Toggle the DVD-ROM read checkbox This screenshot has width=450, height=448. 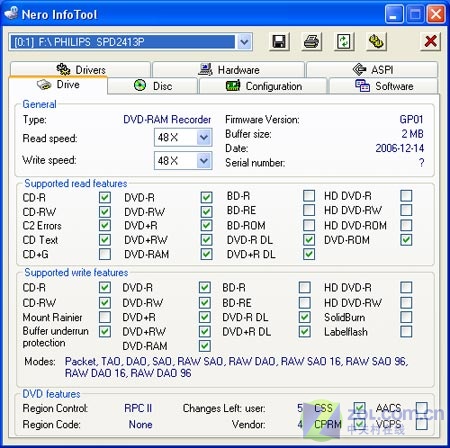click(406, 240)
